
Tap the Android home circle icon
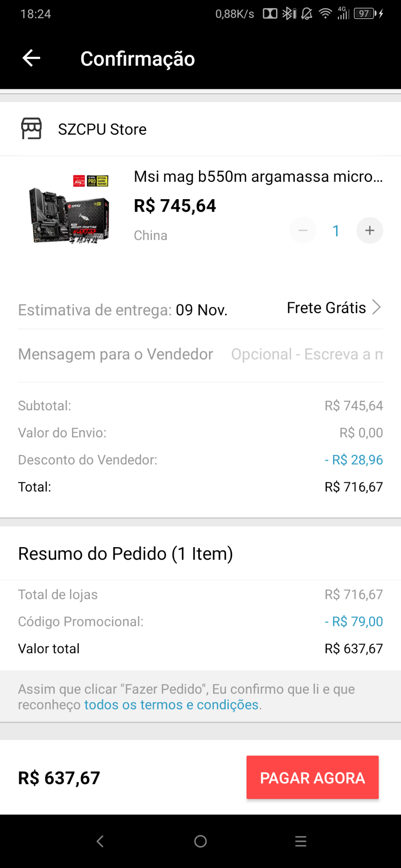tap(200, 841)
